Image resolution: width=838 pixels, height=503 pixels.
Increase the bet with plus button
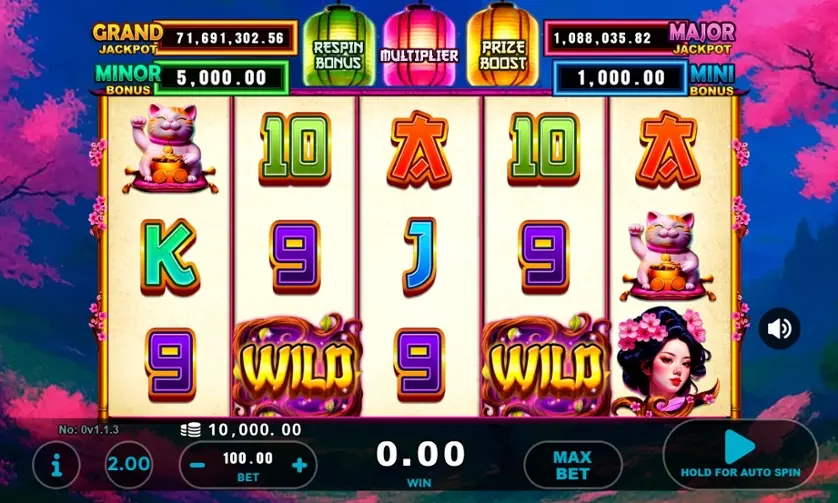[x=299, y=465]
